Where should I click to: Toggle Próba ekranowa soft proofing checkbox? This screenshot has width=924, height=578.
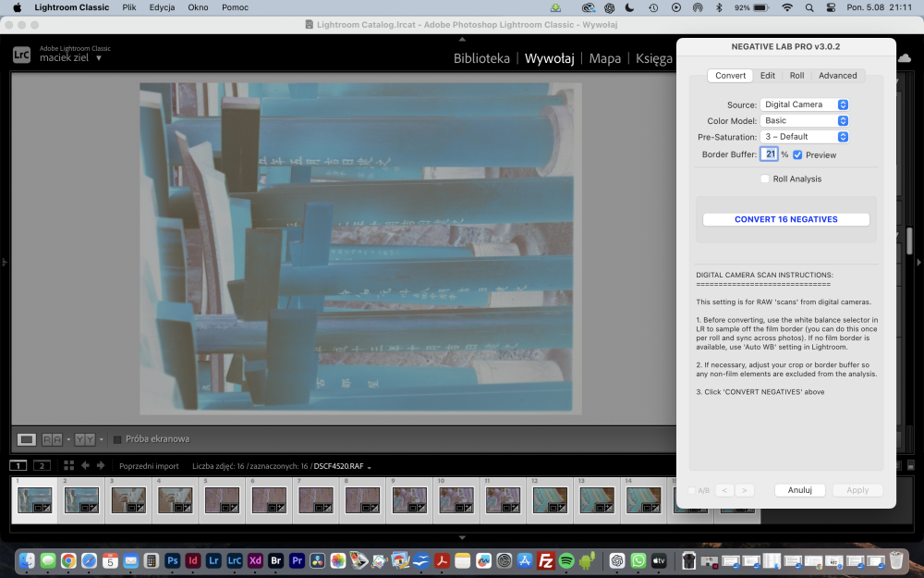117,439
